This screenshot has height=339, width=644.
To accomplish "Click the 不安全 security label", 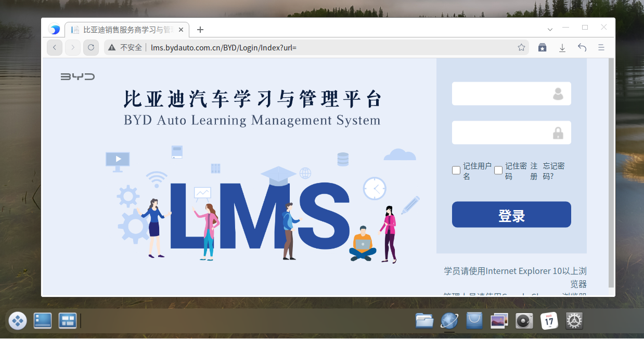I will pos(131,47).
